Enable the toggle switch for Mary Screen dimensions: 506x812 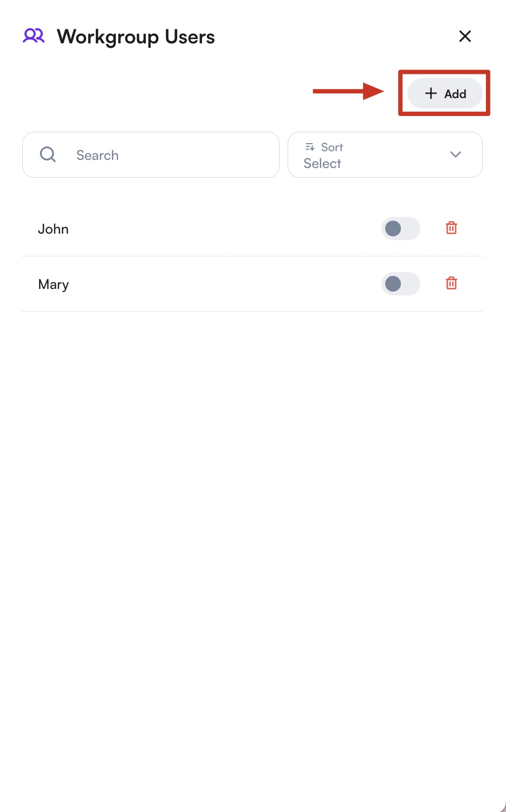point(400,284)
